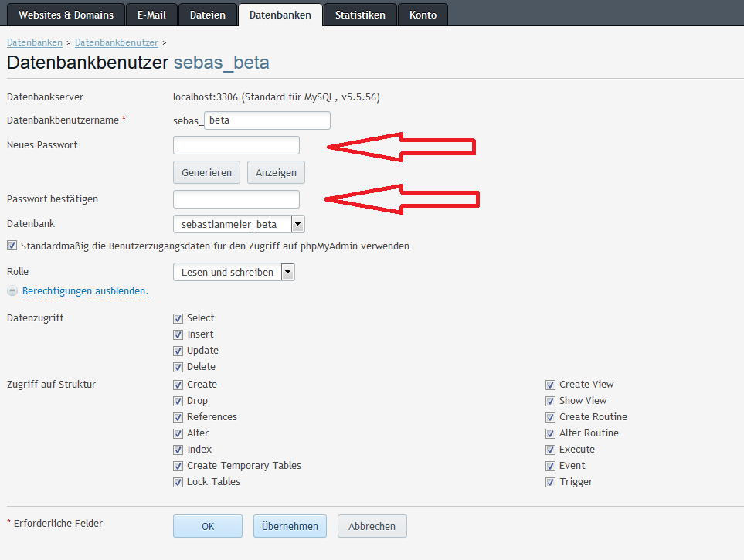Uncheck the Select permission checkbox
This screenshot has width=744, height=560.
[x=178, y=318]
